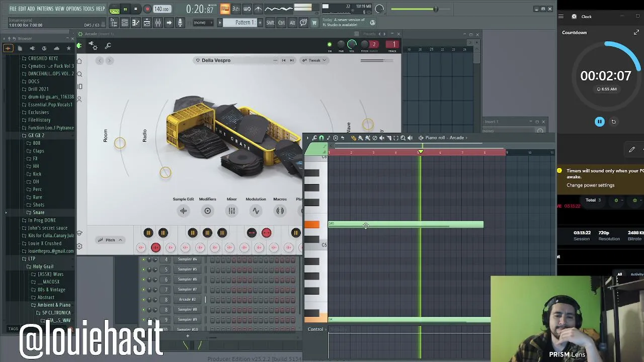This screenshot has height=362, width=644.
Task: Click the Sampler #5 channel button
Action: click(x=187, y=269)
